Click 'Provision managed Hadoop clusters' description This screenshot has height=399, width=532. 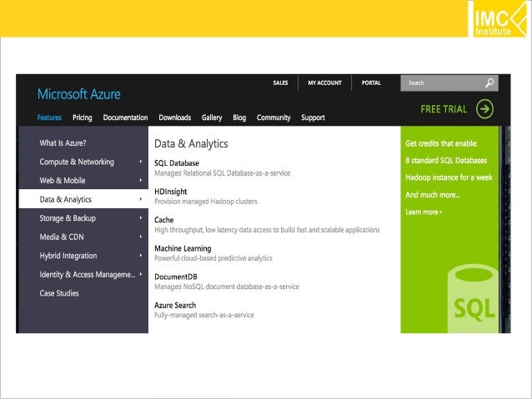206,202
